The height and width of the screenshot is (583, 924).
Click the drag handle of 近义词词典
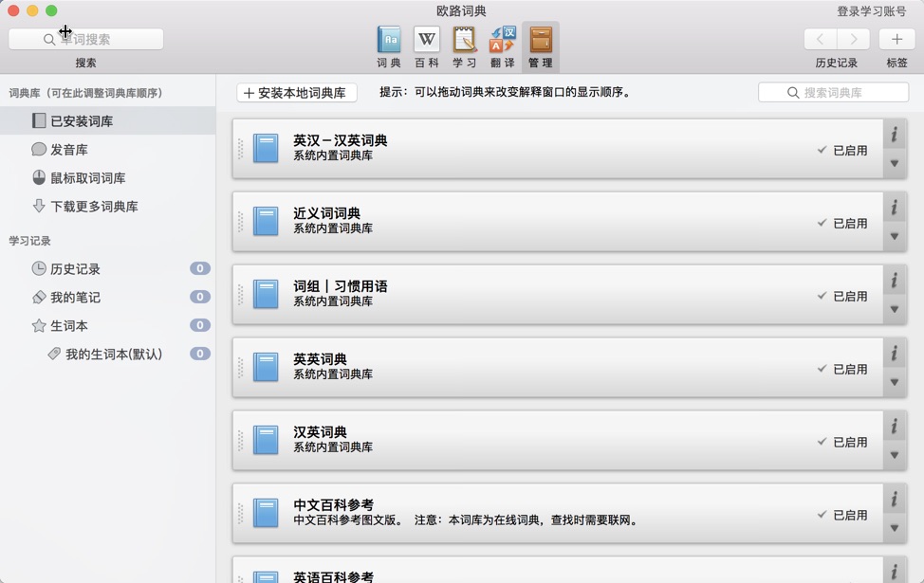pos(240,222)
